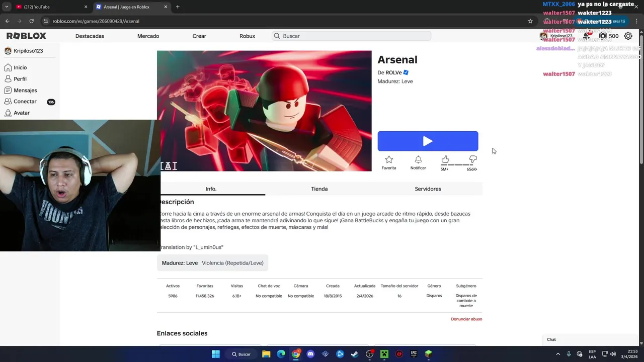Screen dimensions: 644x362
Task: Reload the page in Chrome
Action: coord(31,21)
